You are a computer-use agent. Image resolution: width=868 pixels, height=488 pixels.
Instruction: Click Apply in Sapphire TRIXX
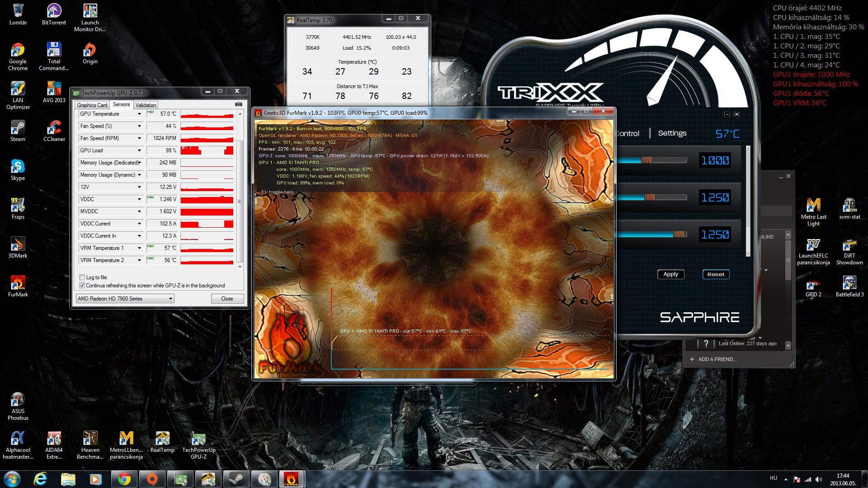click(670, 274)
